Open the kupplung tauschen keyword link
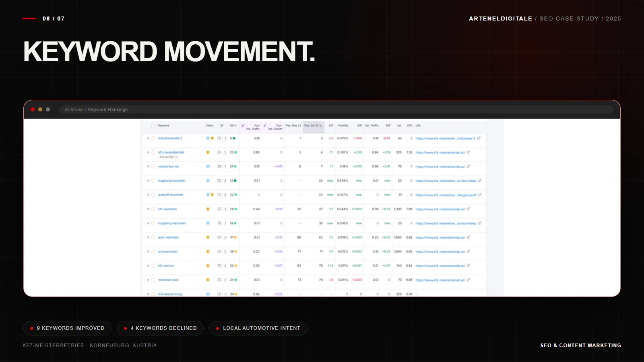This screenshot has height=362, width=644. click(172, 181)
